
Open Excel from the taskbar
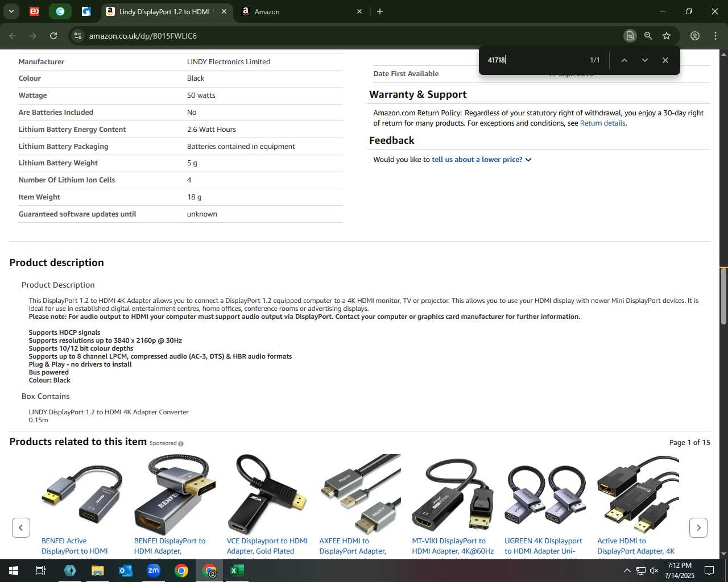tap(237, 571)
